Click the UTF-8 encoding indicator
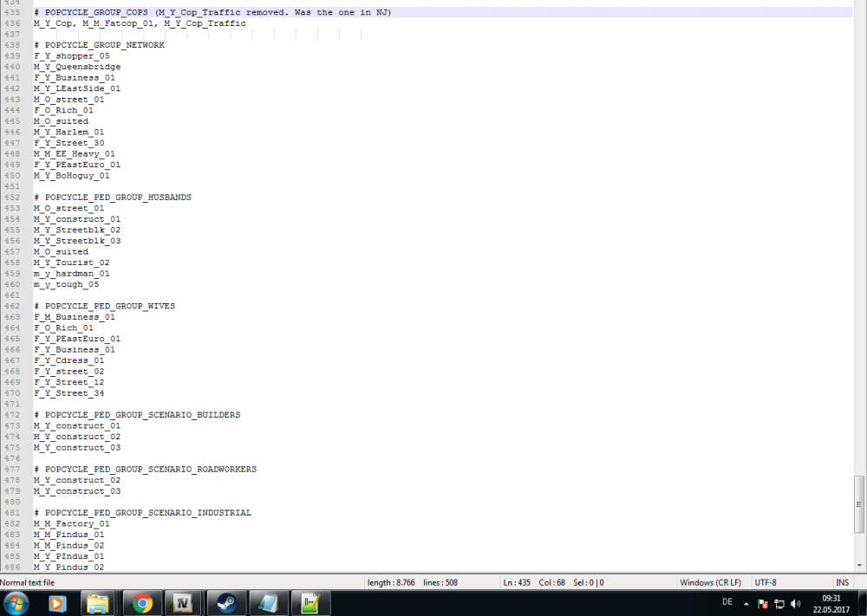The height and width of the screenshot is (616, 867). (764, 581)
